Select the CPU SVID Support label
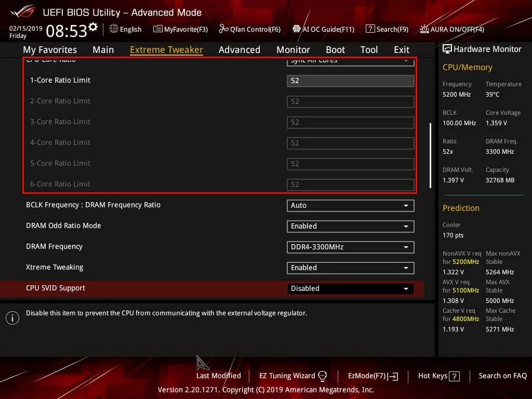532x399 pixels. (55, 288)
